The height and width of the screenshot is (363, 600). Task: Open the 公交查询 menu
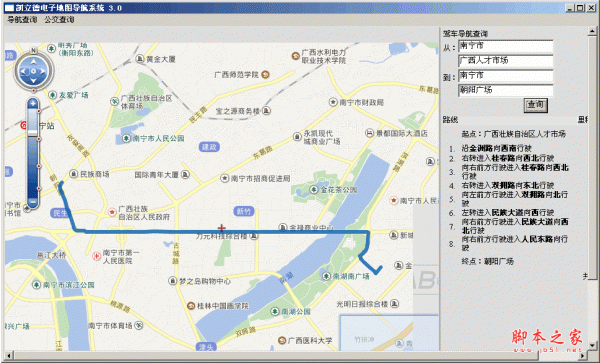coord(59,20)
